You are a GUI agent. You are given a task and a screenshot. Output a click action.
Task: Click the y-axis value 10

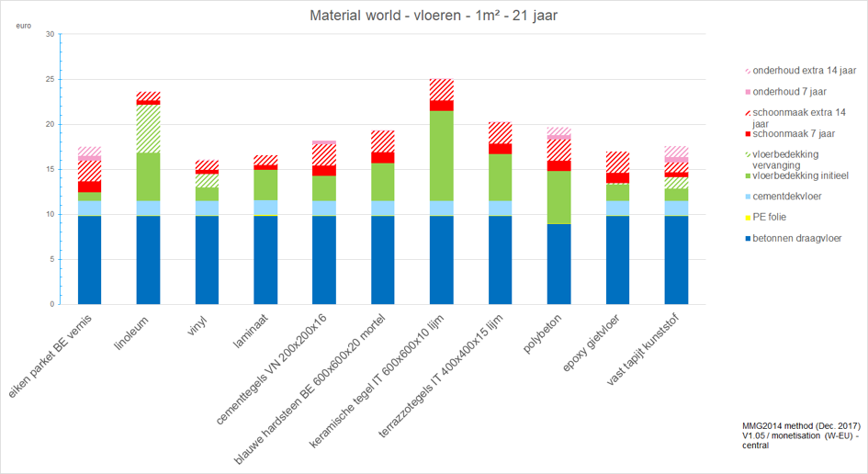coord(50,214)
